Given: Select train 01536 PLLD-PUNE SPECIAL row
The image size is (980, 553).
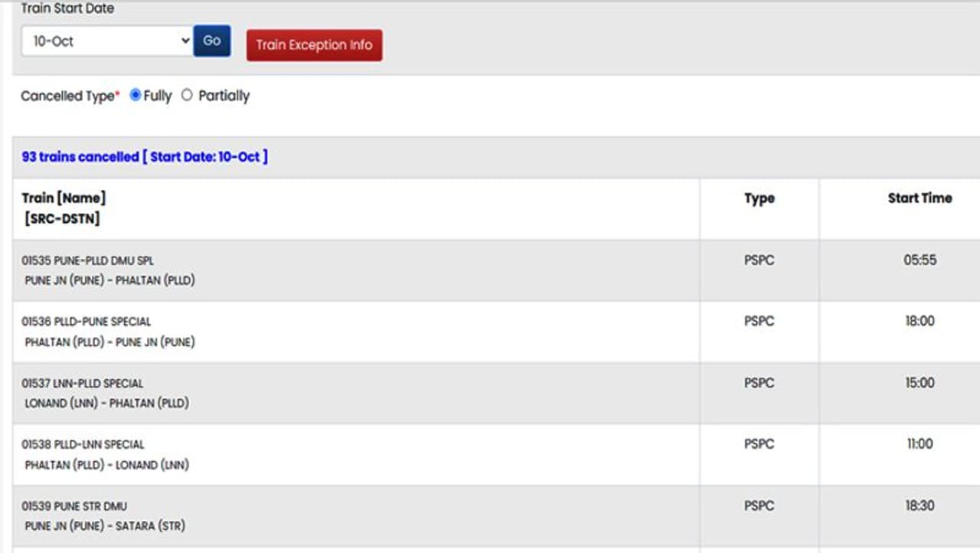Looking at the screenshot, I should click(86, 322).
